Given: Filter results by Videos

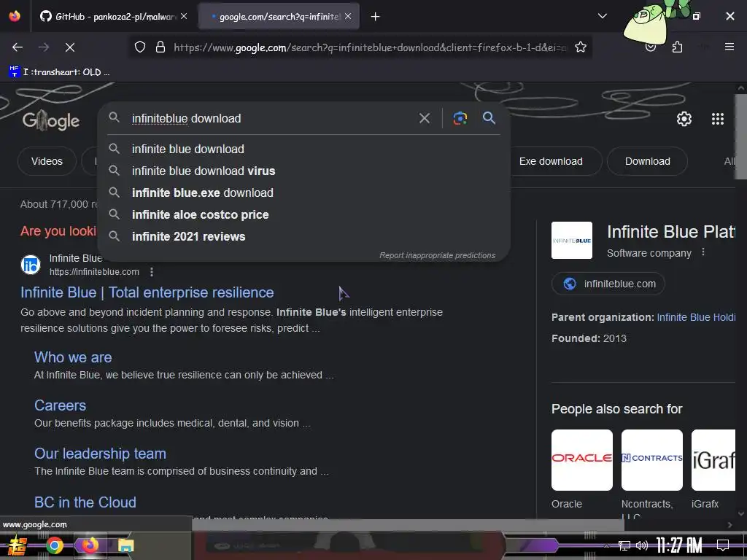Looking at the screenshot, I should (47, 161).
